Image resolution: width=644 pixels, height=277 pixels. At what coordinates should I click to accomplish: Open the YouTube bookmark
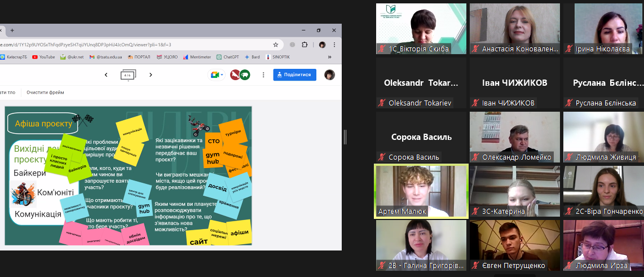[x=43, y=57]
